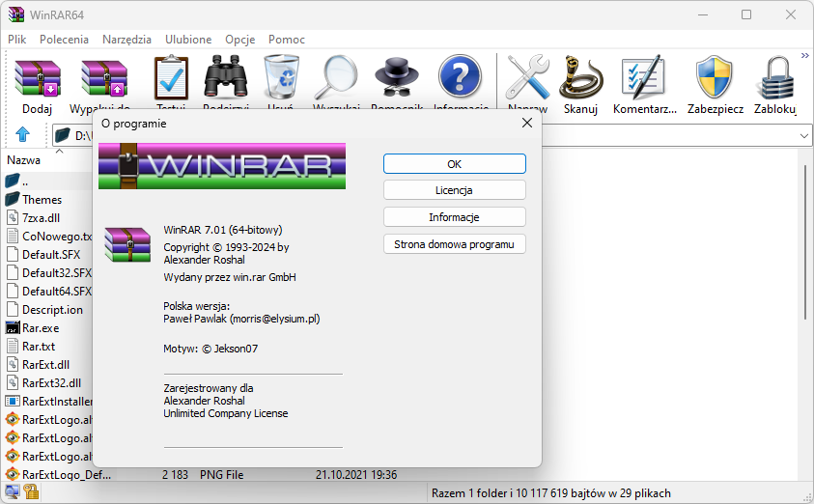Open Strona domowa programu button
Screen dimensions: 814x504
[x=454, y=244]
